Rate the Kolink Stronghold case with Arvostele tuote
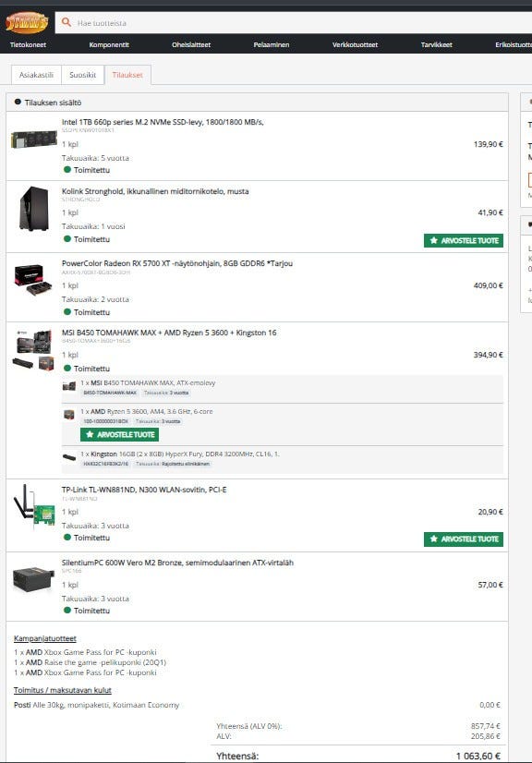The image size is (532, 763). click(464, 240)
